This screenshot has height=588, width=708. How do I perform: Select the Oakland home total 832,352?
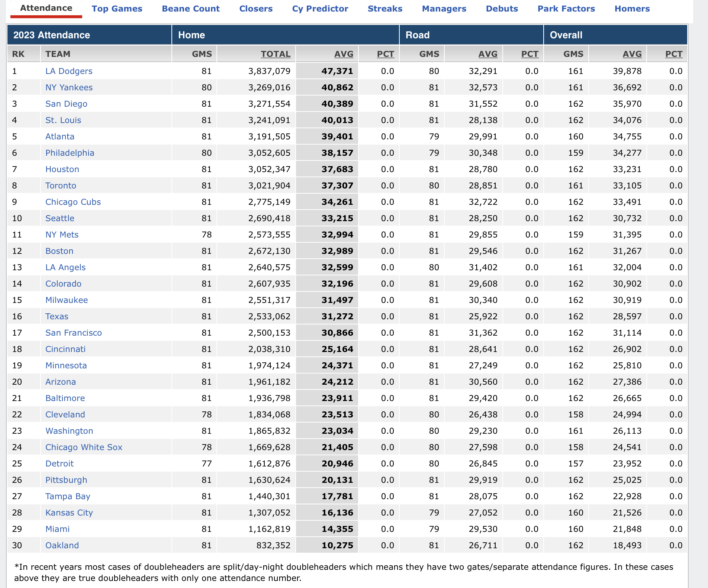click(273, 545)
